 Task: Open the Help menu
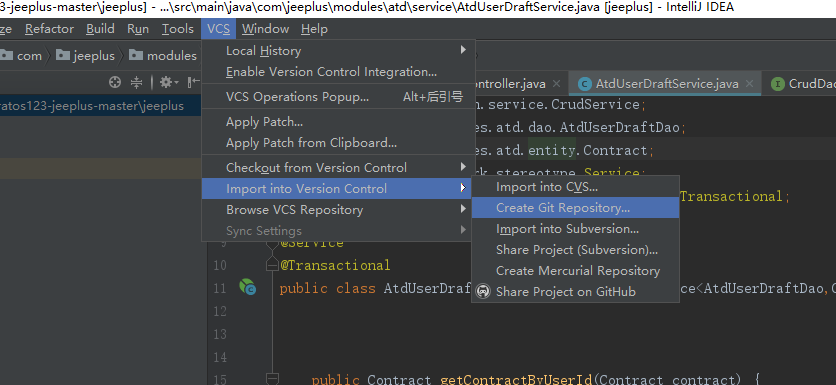point(314,29)
